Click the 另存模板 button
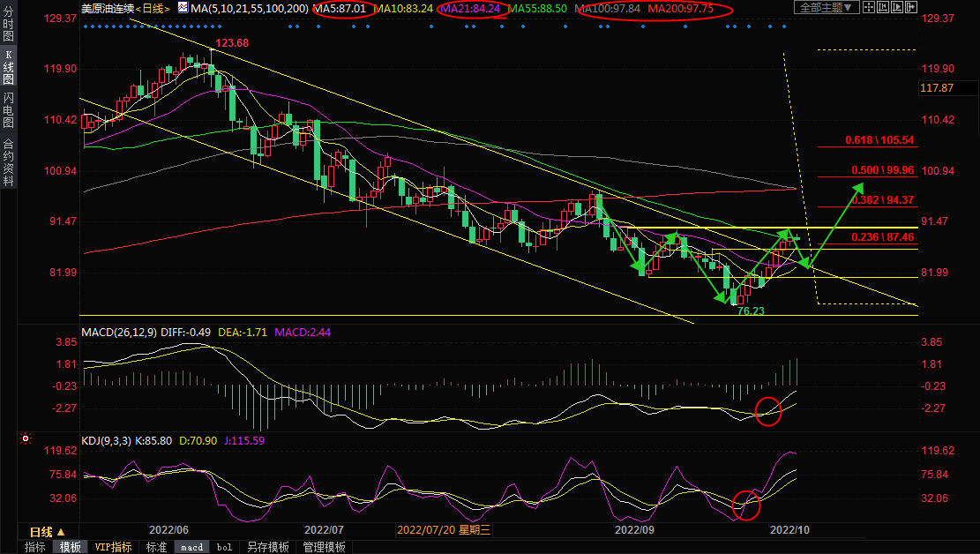980x554 pixels. (x=268, y=547)
